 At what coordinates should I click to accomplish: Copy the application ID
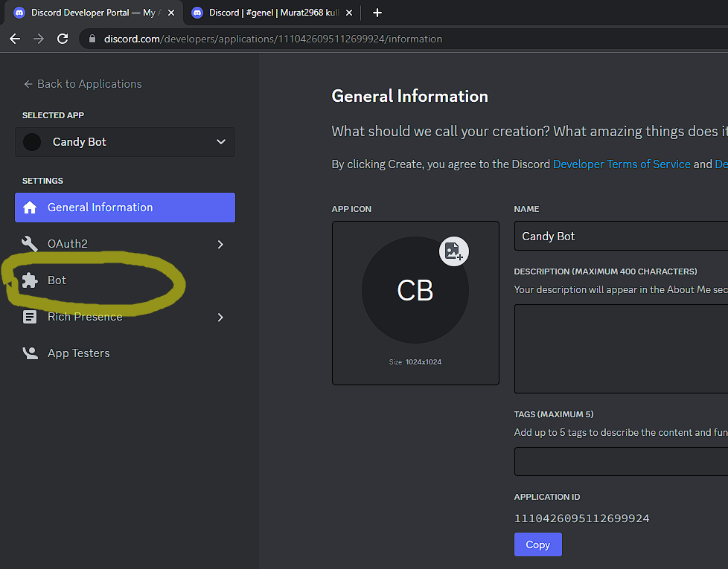coord(537,544)
